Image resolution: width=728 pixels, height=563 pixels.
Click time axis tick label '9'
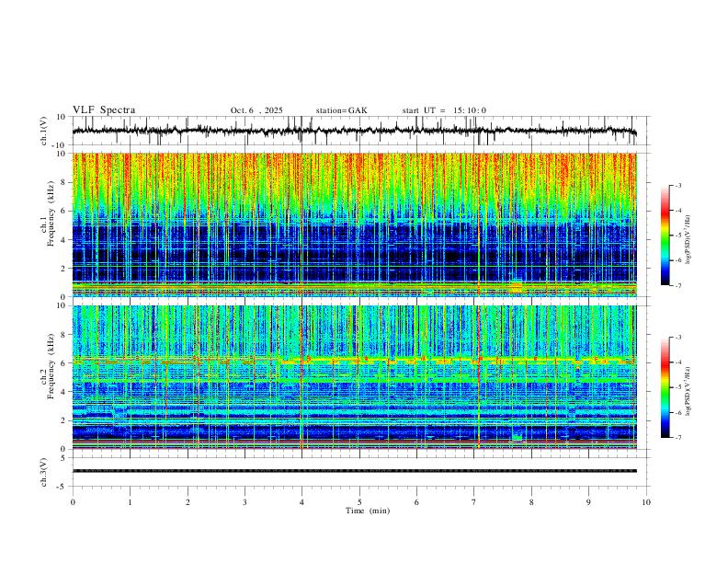[x=588, y=502]
